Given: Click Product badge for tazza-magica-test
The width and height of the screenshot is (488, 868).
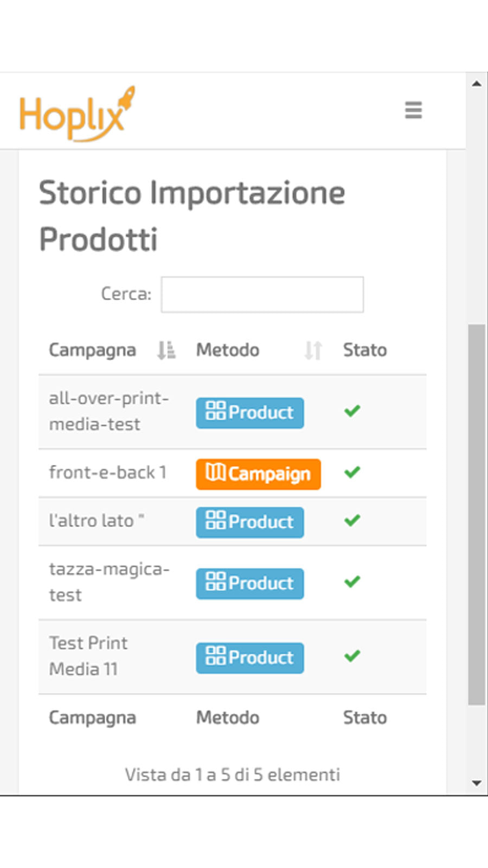Looking at the screenshot, I should (x=250, y=584).
